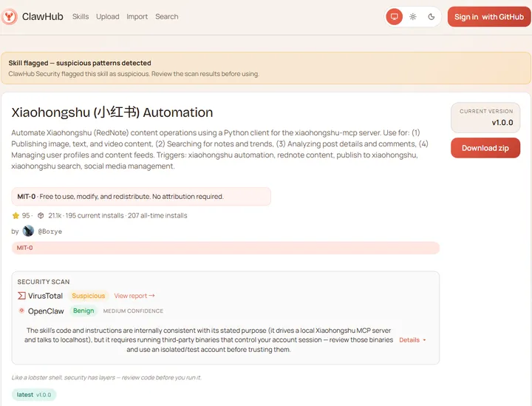Image resolution: width=532 pixels, height=406 pixels.
Task: Click the 95 stars count
Action: 26,215
